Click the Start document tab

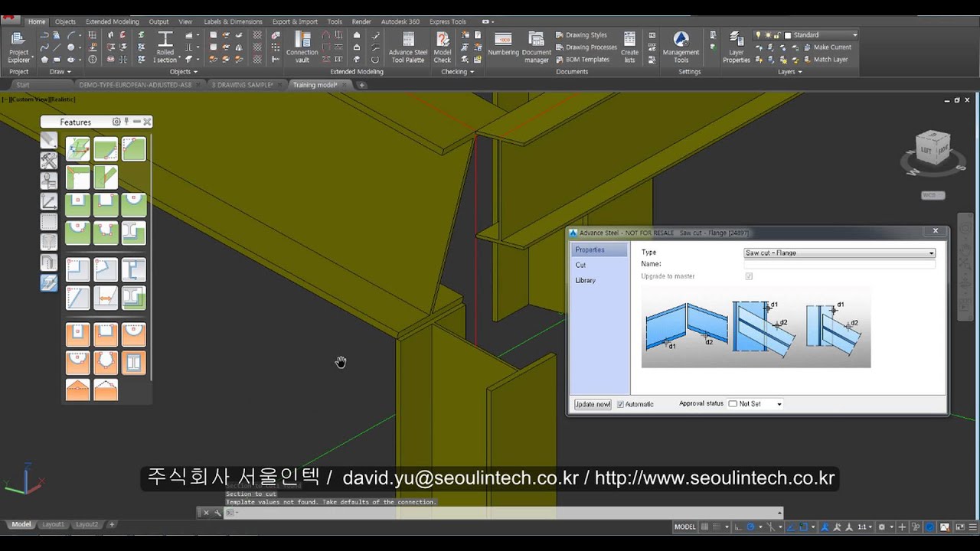[23, 85]
